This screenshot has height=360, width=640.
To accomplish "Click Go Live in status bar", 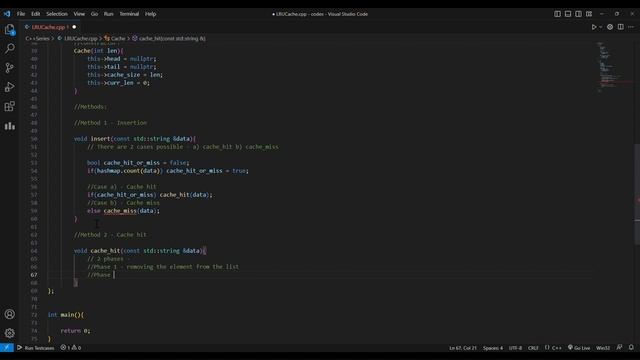I will pos(579,348).
